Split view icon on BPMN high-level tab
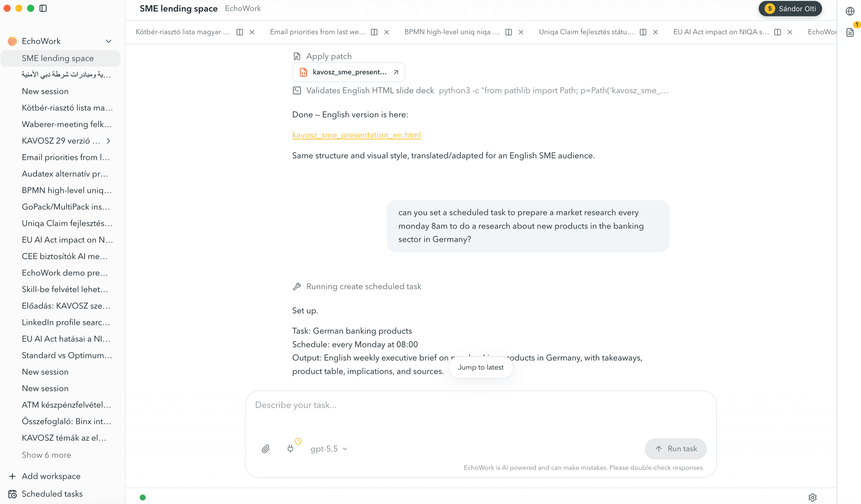The width and height of the screenshot is (861, 504). (509, 32)
